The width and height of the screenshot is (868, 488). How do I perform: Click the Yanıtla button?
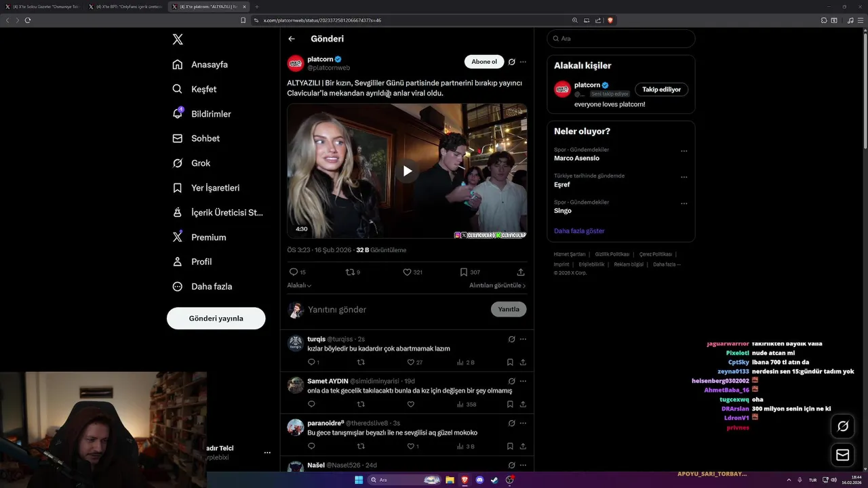coord(509,309)
